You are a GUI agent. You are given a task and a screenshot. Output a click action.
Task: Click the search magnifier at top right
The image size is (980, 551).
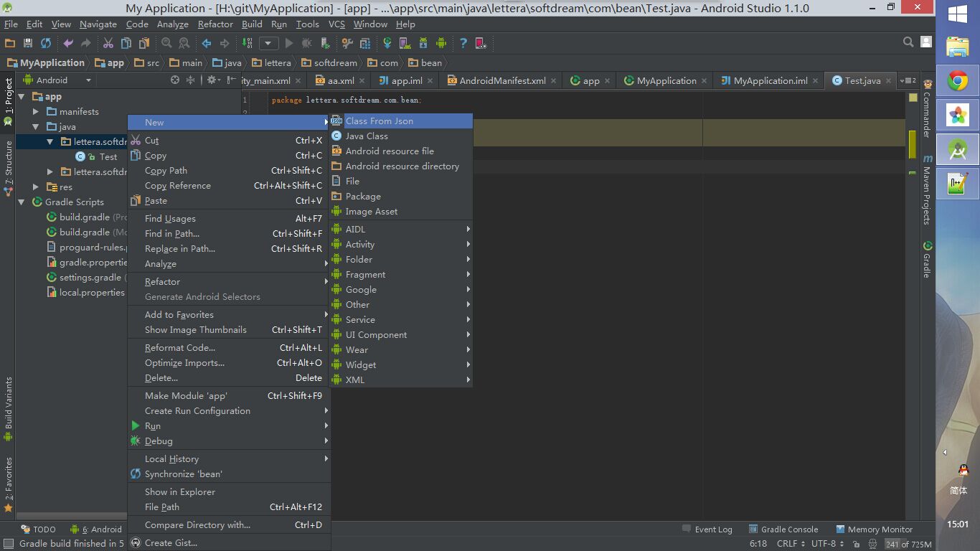(x=908, y=42)
